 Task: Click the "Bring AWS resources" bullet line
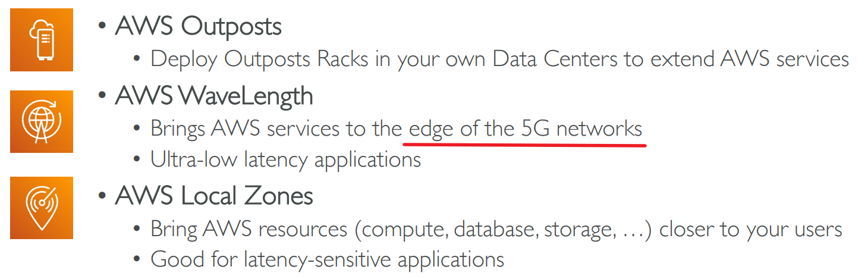tap(250, 229)
